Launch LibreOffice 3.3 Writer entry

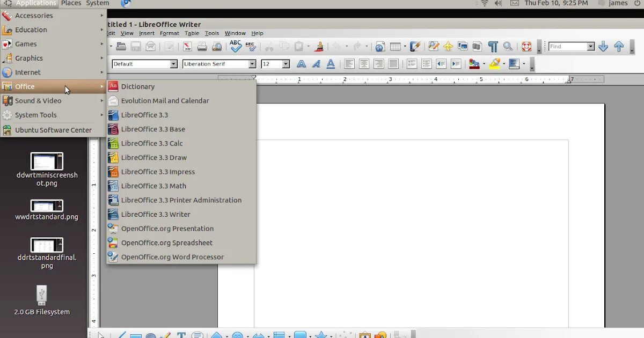[x=181, y=214]
